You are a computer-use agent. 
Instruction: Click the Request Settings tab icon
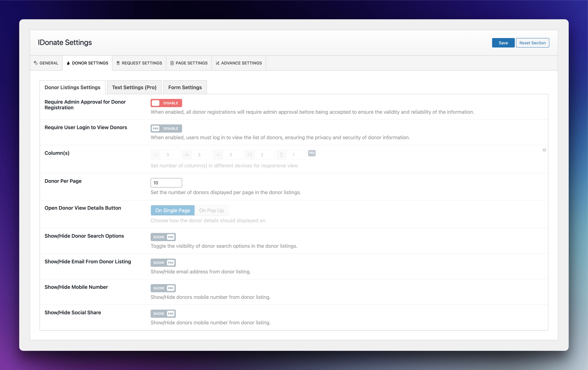[118, 63]
